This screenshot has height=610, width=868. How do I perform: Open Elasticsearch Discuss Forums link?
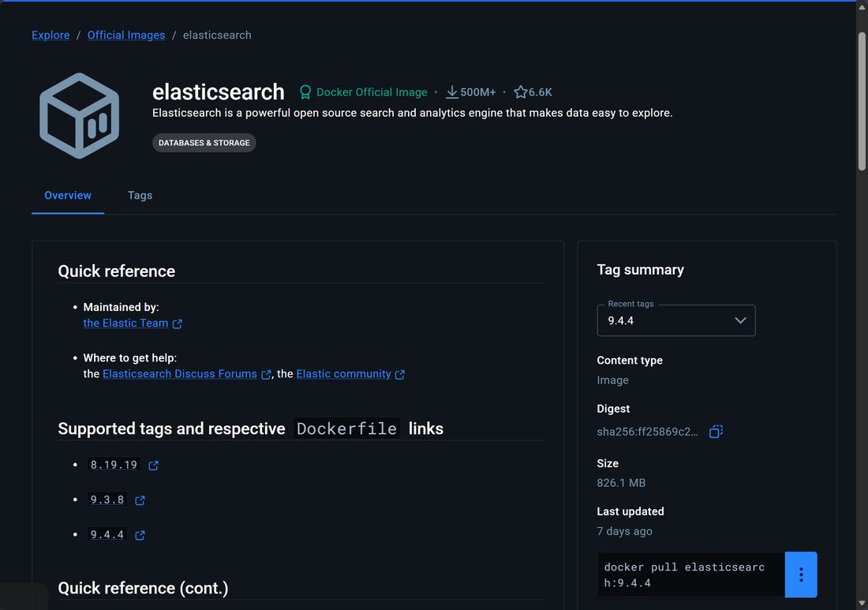(180, 373)
